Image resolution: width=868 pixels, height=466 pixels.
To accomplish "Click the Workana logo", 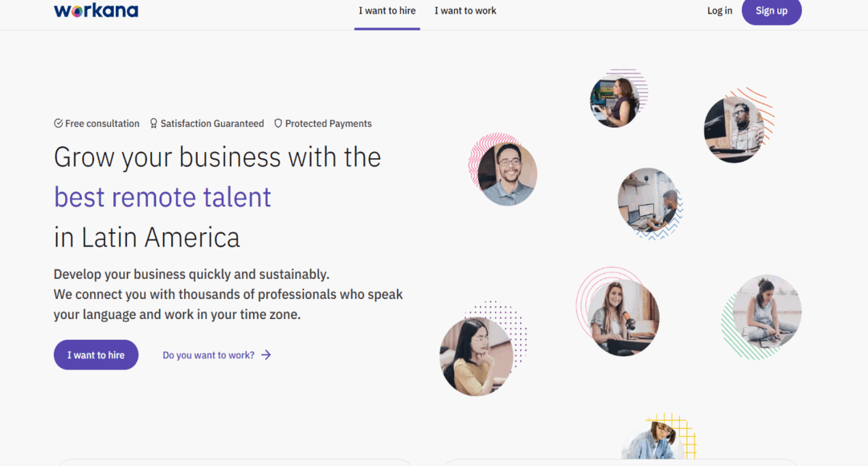I will coord(96,10).
